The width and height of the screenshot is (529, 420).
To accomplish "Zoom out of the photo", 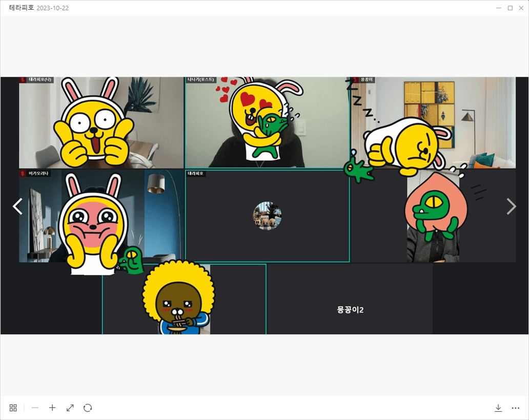I will click(35, 408).
